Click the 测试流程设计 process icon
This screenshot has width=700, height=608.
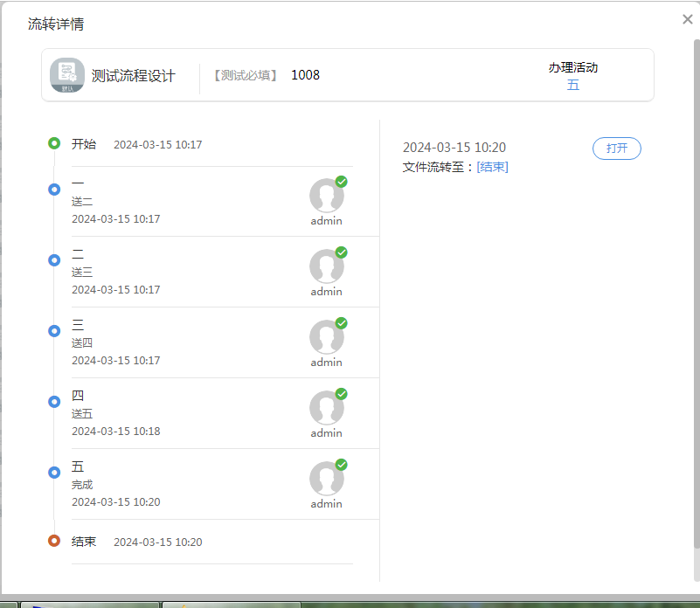coord(67,75)
